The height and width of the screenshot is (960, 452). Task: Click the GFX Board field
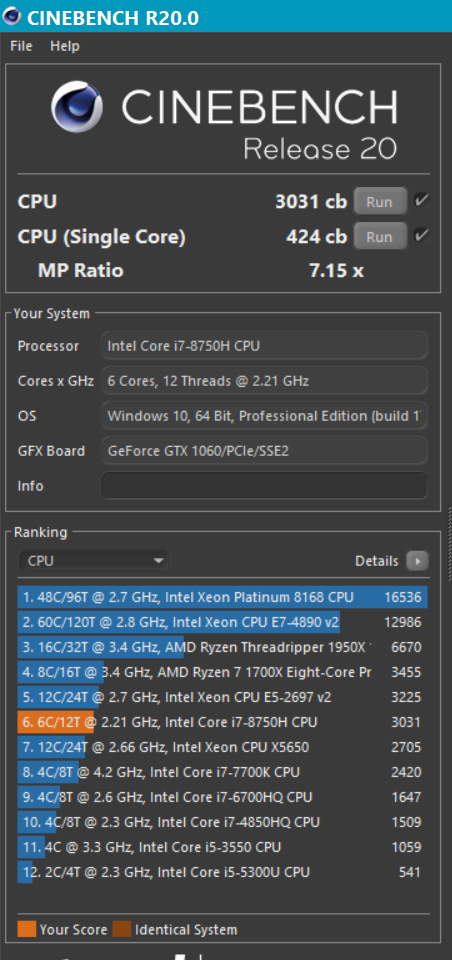[263, 451]
